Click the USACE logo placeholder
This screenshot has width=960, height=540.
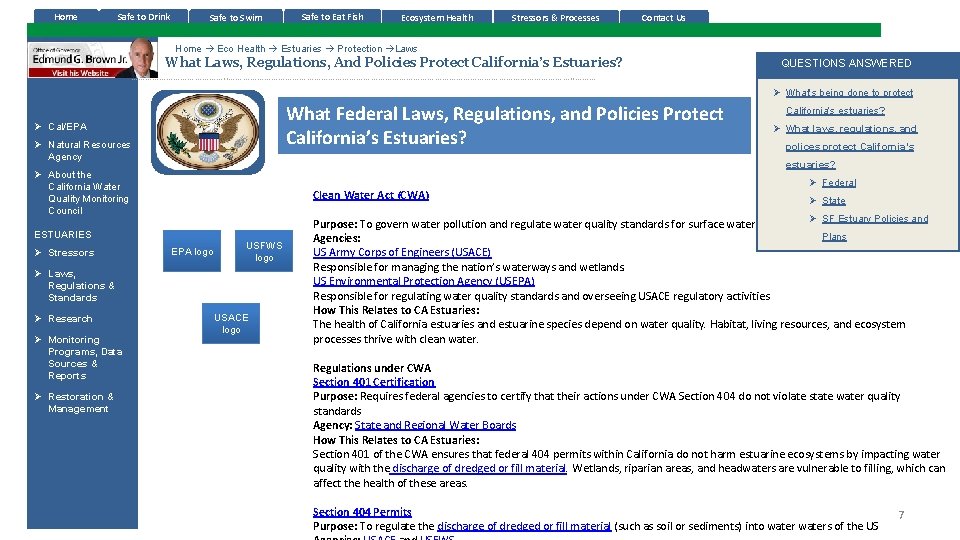231,323
